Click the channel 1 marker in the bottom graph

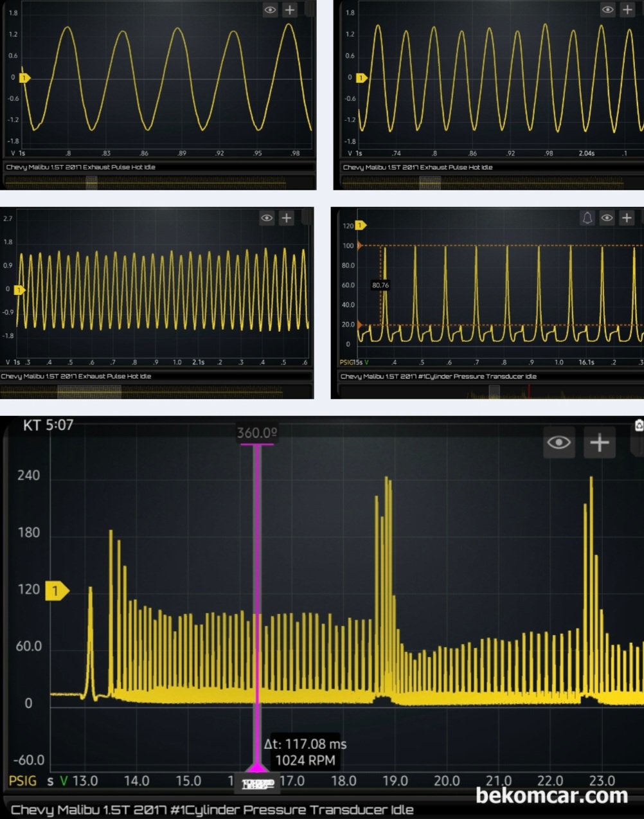click(x=57, y=591)
